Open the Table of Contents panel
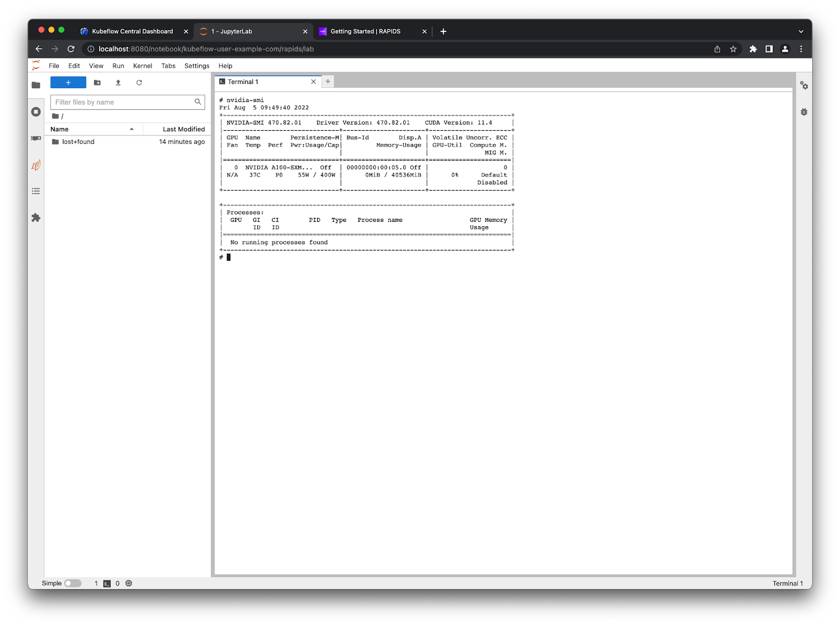This screenshot has width=840, height=626. click(x=36, y=191)
